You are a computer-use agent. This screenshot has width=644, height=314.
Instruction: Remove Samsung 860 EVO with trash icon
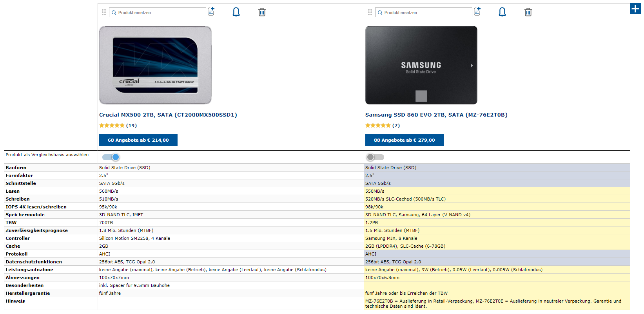[x=528, y=12]
